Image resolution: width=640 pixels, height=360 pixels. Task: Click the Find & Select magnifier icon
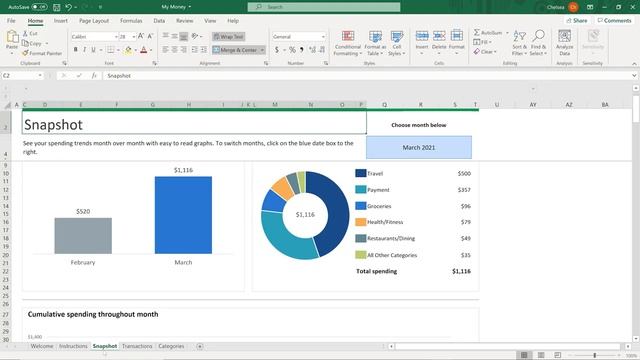pyautogui.click(x=538, y=36)
